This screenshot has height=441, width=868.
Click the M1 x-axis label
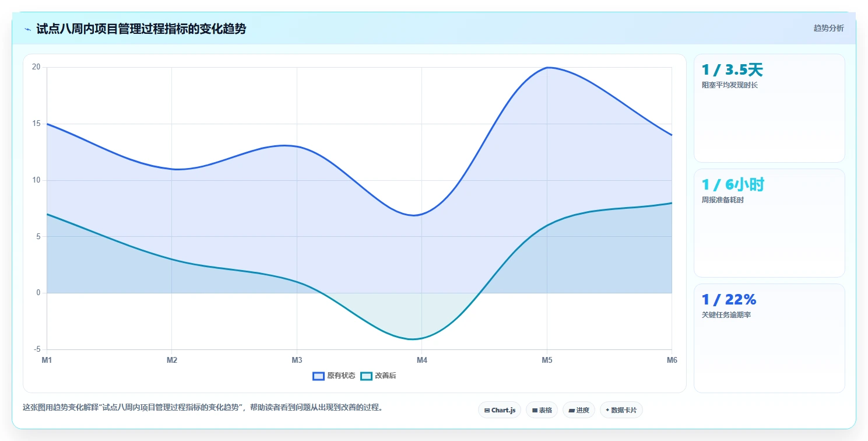[47, 360]
